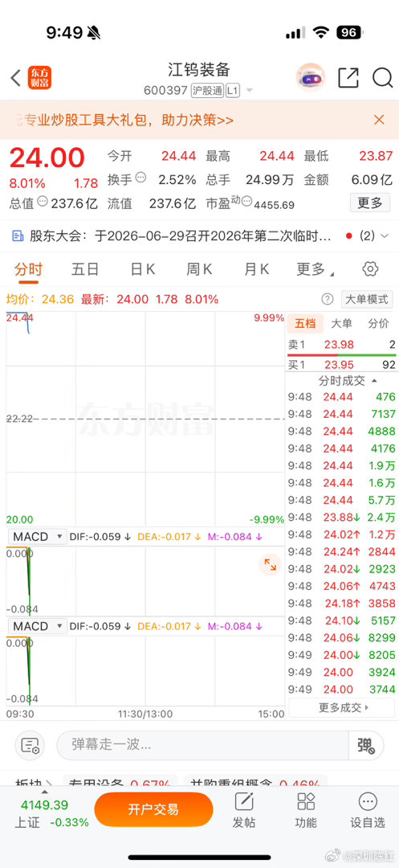399x868 pixels.
Task: Focus the 弹幕走一波 input field
Action: click(202, 745)
